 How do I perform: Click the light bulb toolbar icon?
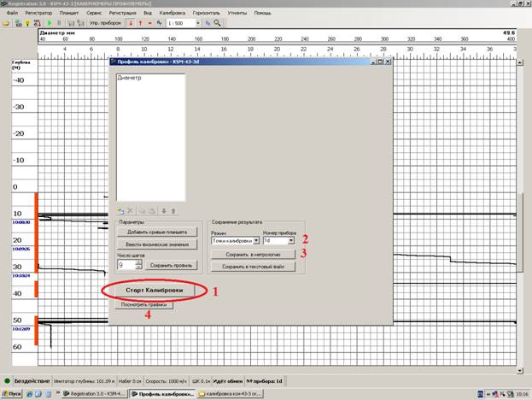click(x=27, y=23)
